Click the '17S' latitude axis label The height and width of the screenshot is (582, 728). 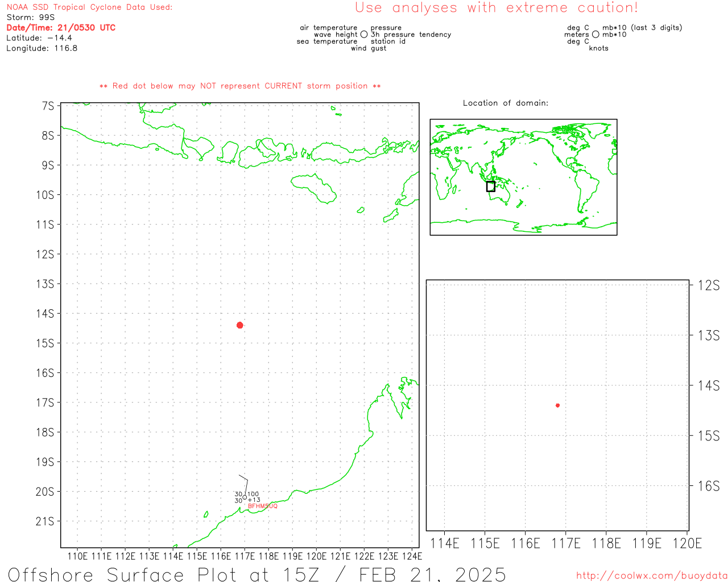click(x=45, y=402)
